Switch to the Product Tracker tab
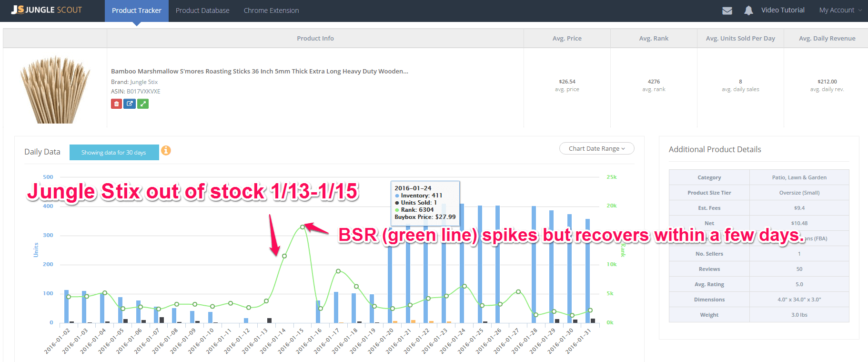Screen dimensions: 868x362 [x=137, y=10]
